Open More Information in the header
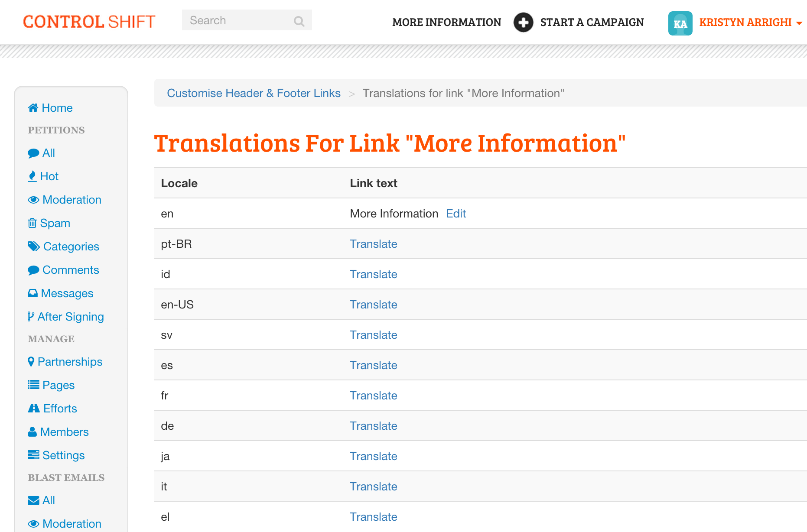 coord(446,23)
